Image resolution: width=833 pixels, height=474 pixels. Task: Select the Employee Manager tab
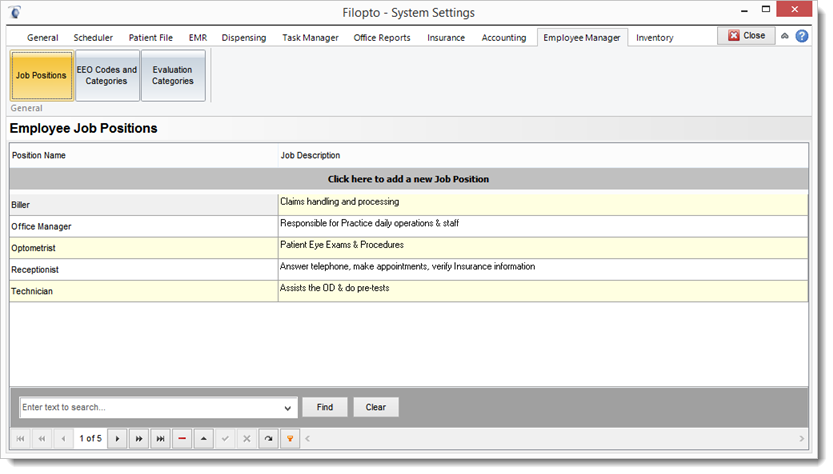click(582, 38)
